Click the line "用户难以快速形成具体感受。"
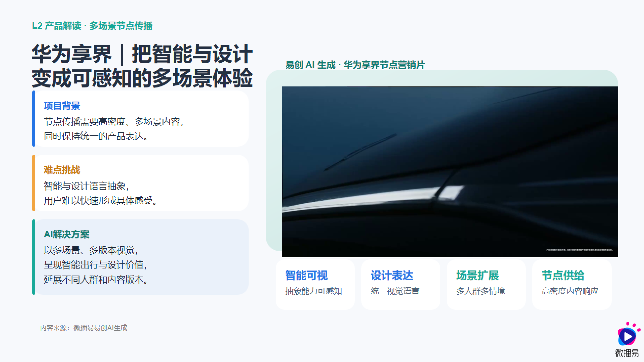644x362 pixels. (x=101, y=200)
